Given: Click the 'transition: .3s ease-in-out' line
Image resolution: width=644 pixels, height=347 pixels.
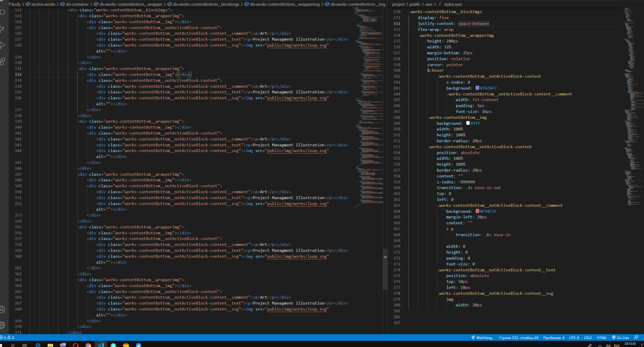Looking at the screenshot, I should click(x=468, y=188).
